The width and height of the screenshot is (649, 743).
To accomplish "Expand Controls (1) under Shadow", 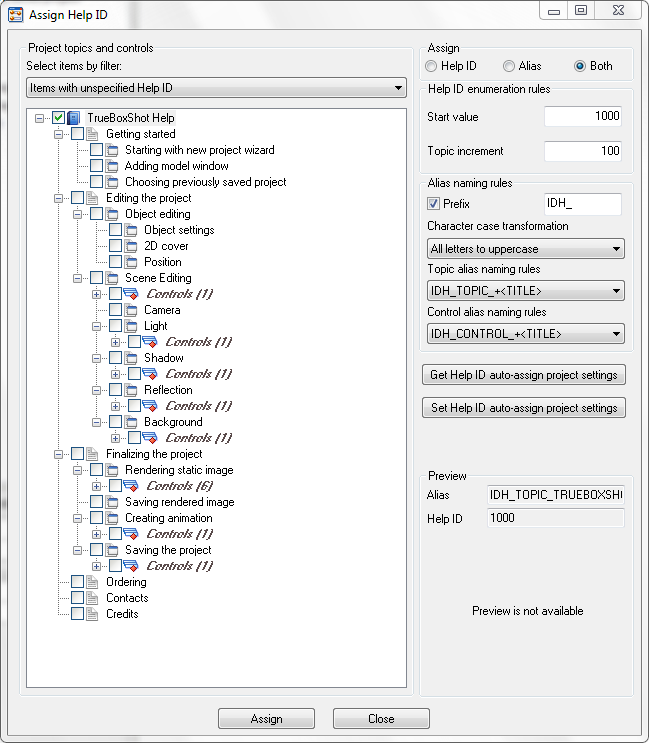I will coord(115,374).
